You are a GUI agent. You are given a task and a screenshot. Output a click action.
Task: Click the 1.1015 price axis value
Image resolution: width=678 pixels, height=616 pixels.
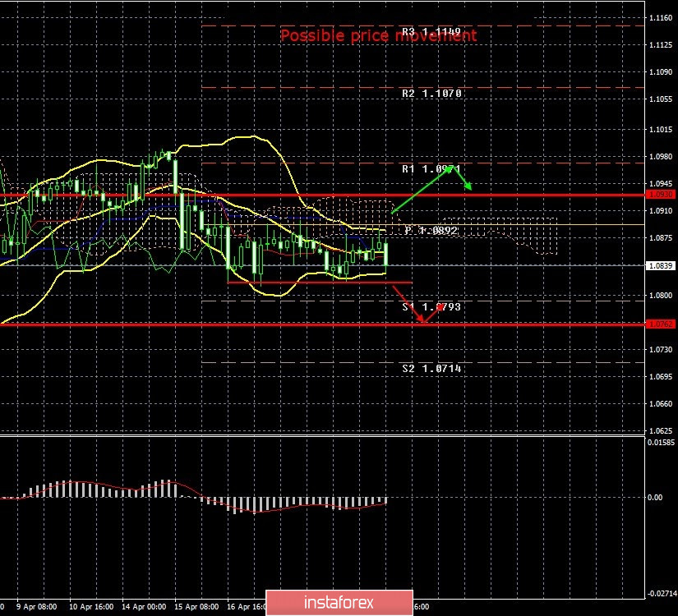click(x=661, y=129)
